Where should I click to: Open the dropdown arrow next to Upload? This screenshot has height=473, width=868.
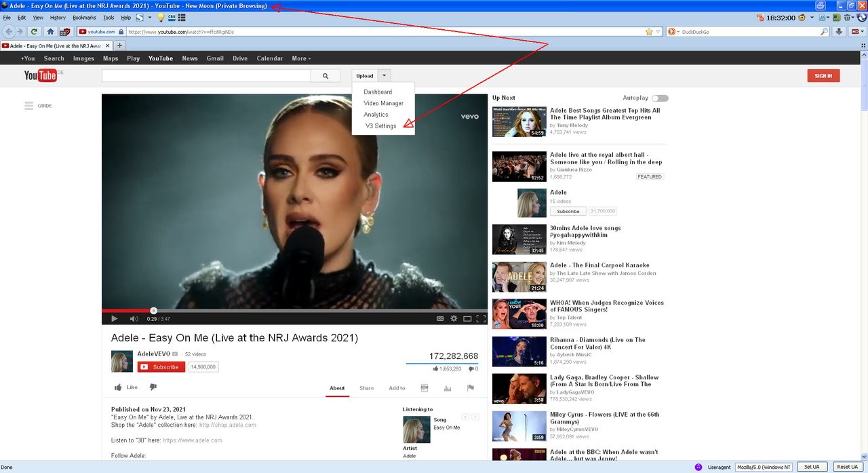(x=384, y=76)
